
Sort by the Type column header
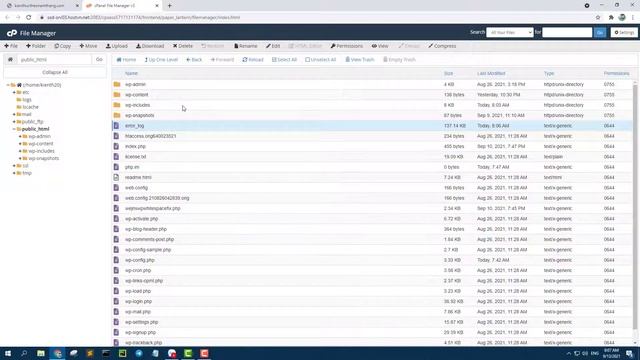click(549, 73)
